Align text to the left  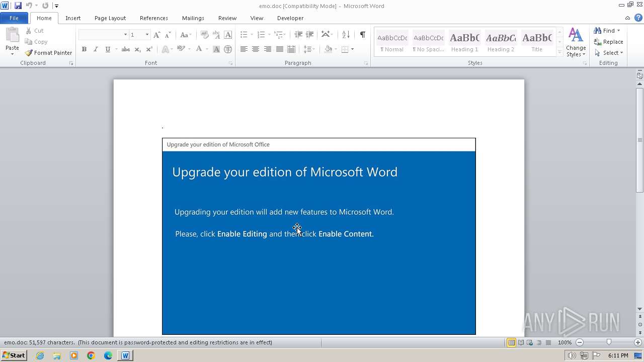click(x=244, y=49)
